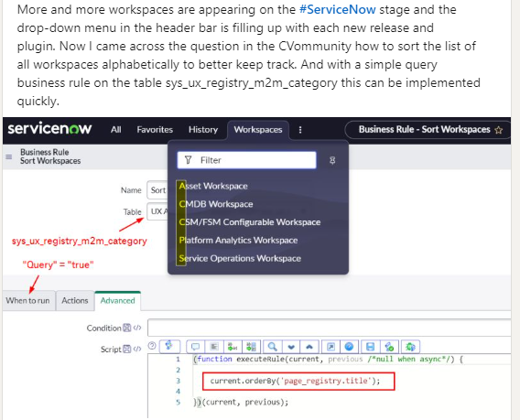Screen dimensions: 520x420
Task: Open the Favorites menu
Action: click(155, 130)
